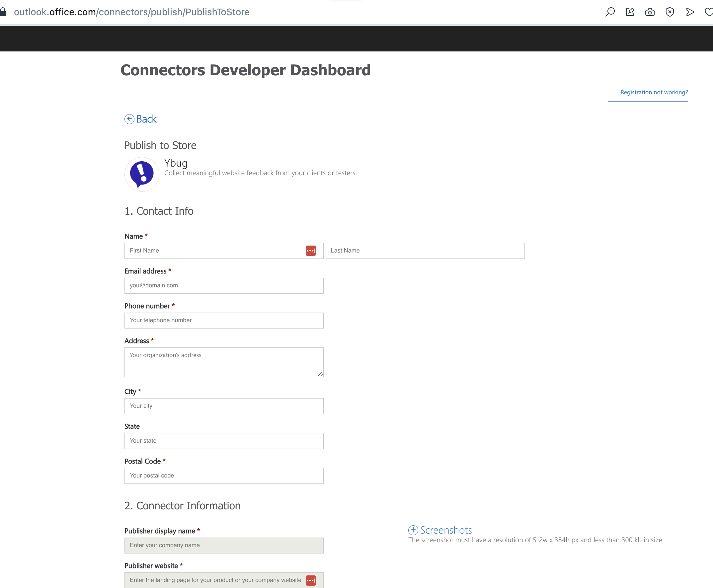Viewport: 713px width, 588px height.
Task: Click password manager icon in Publisher website field
Action: click(311, 580)
